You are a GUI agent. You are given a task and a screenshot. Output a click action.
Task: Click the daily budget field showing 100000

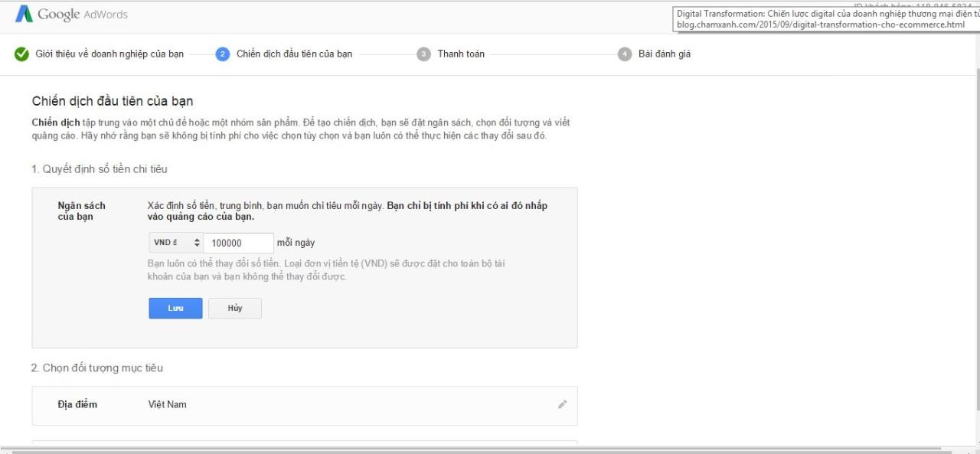click(238, 243)
